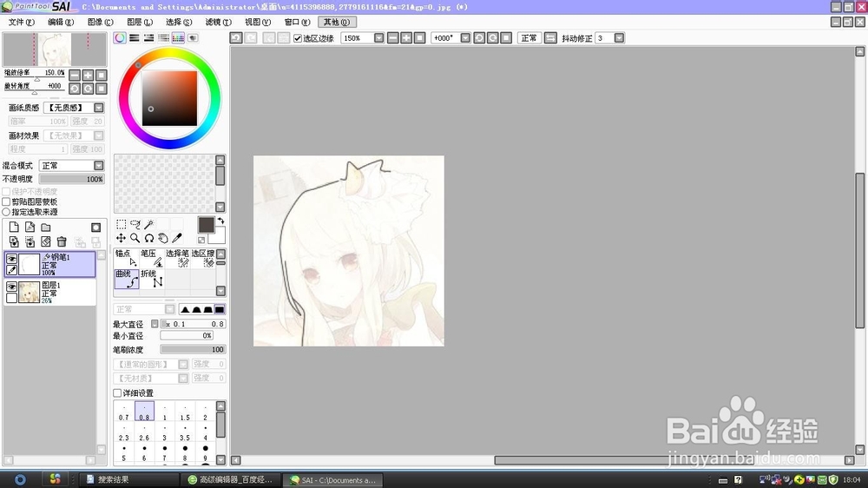
Task: Open 搜索结果 window from taskbar
Action: click(x=129, y=479)
